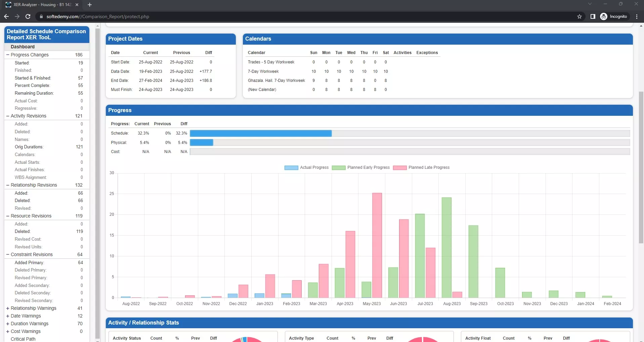
Task: Reload the page with refresh icon
Action: tap(28, 16)
